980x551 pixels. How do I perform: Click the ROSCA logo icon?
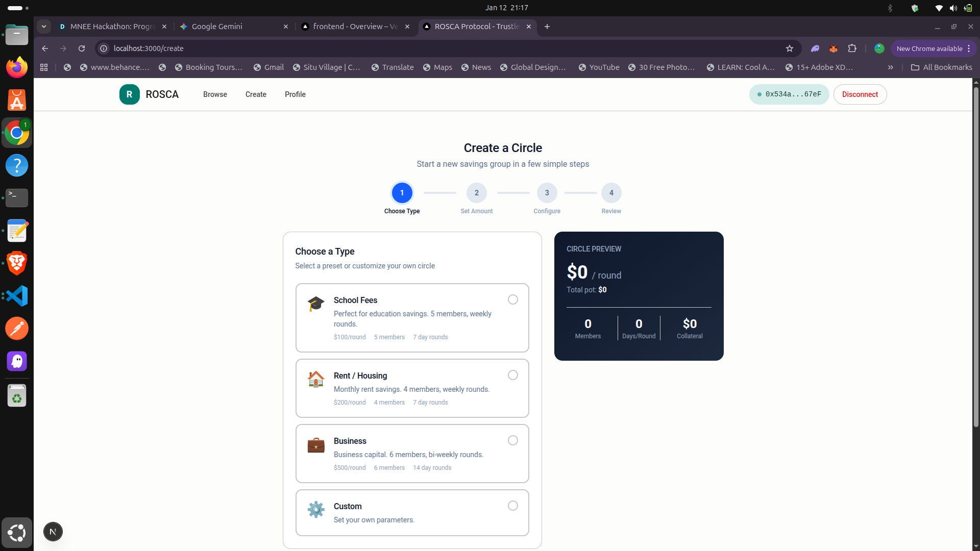point(129,94)
